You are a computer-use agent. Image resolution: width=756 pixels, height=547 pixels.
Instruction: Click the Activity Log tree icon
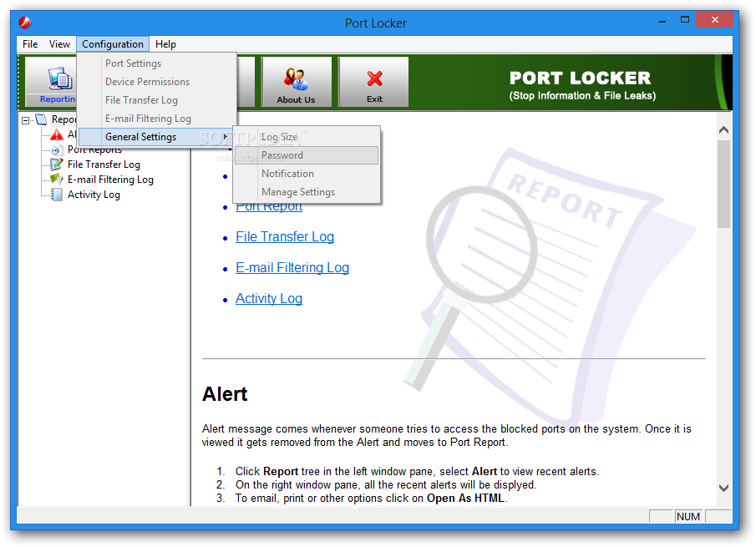(x=57, y=195)
